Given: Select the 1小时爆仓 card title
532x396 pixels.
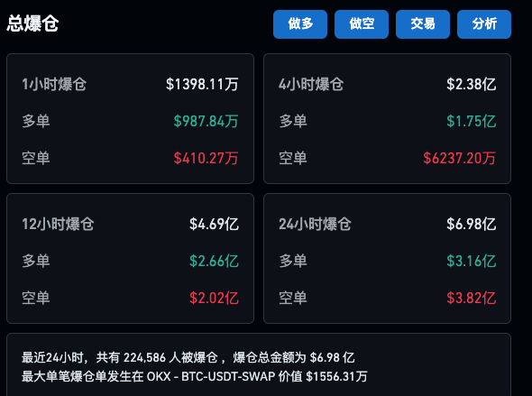Looking at the screenshot, I should 54,84.
